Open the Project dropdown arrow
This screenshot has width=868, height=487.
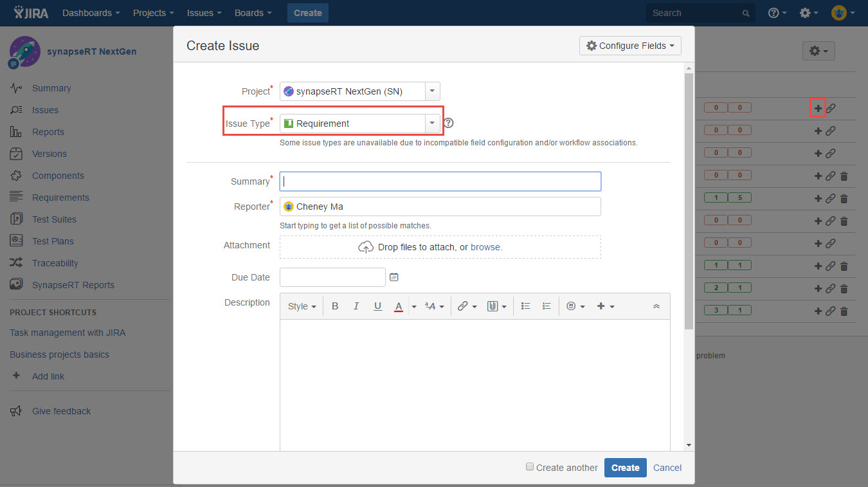pos(432,91)
